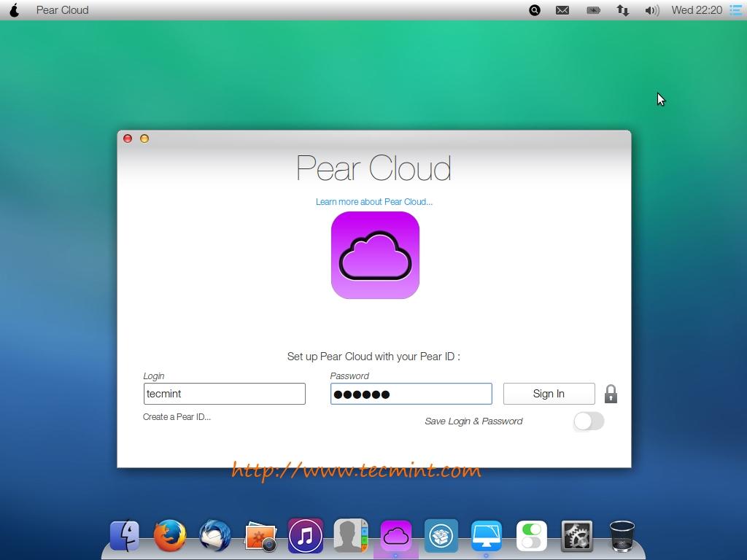Click the Create a Pear ID link
The width and height of the screenshot is (747, 560).
[x=177, y=417]
